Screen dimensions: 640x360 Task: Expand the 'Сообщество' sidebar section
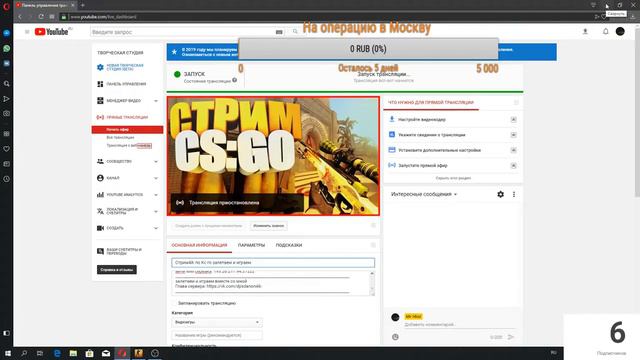156,162
